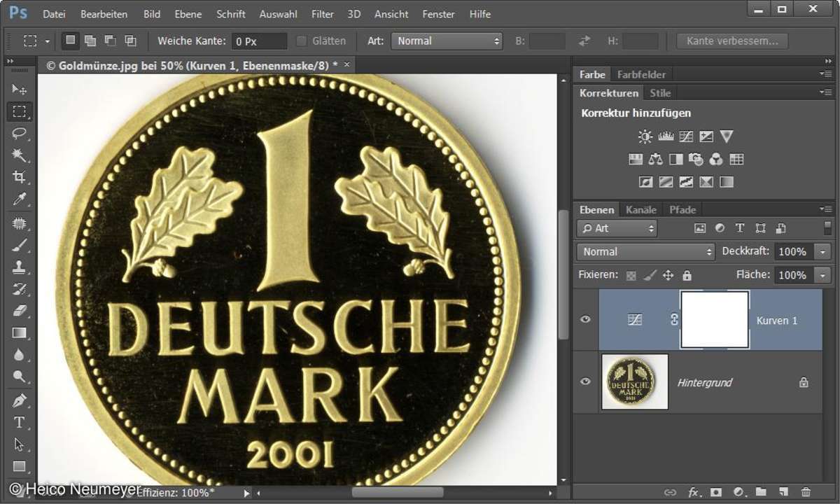Select the Clone Stamp tool

(x=19, y=267)
